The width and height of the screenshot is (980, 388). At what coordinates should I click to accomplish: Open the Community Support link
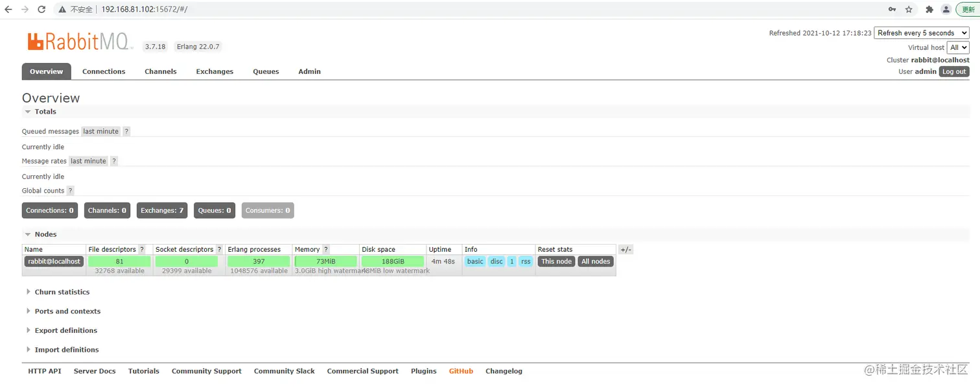click(x=207, y=371)
